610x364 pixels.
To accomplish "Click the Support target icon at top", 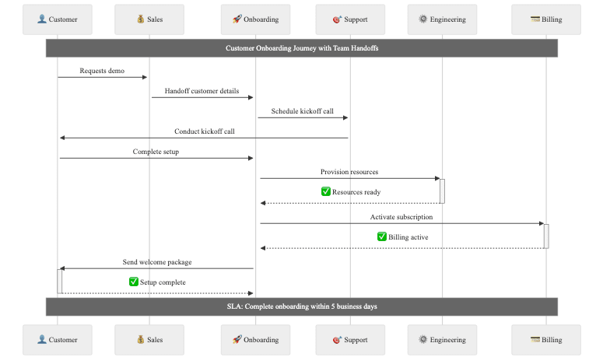I will pos(337,19).
